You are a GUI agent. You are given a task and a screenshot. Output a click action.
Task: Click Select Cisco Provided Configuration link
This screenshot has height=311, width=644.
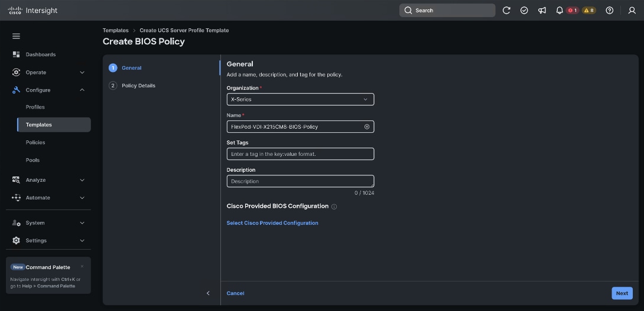(x=272, y=223)
